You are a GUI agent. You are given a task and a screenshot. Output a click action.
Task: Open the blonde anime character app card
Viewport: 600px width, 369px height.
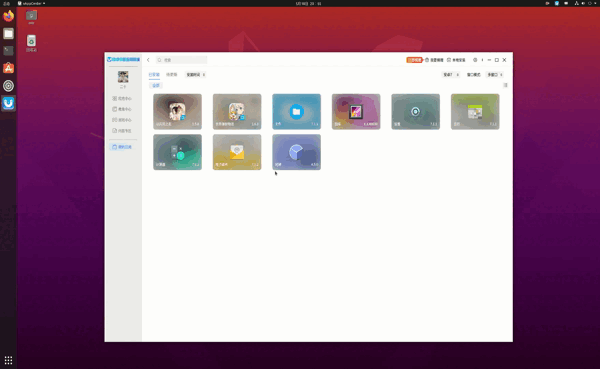coord(237,111)
